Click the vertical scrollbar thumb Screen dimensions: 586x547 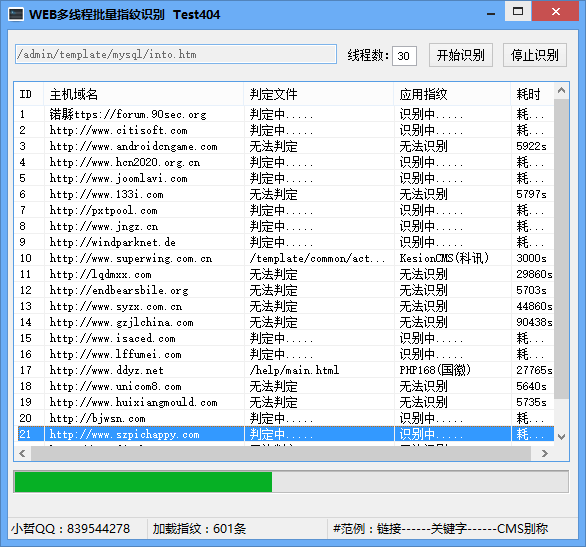(x=561, y=249)
